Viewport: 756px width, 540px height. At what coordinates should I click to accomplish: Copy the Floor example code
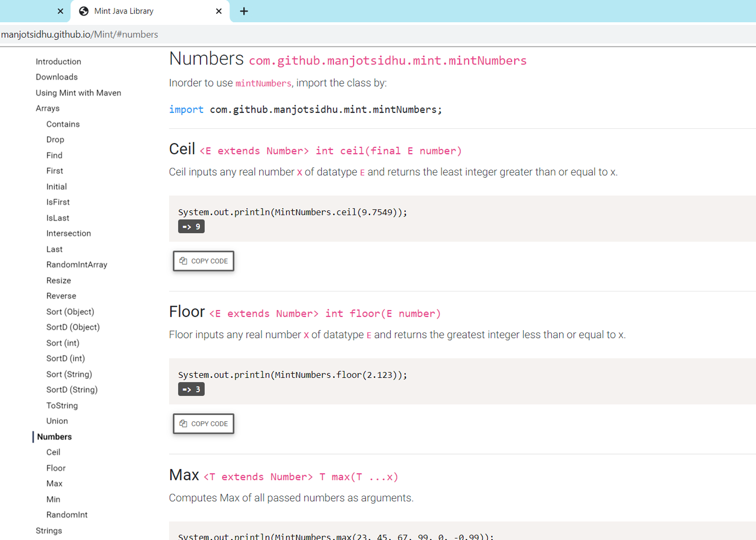pyautogui.click(x=203, y=424)
